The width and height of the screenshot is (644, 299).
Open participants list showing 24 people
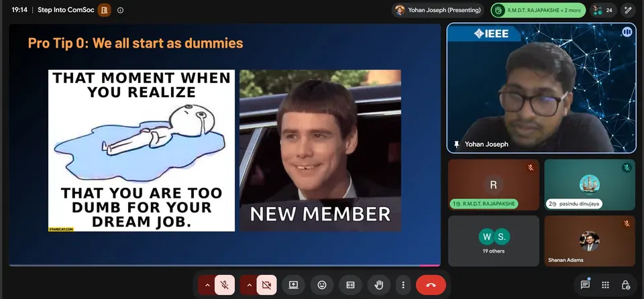click(603, 10)
